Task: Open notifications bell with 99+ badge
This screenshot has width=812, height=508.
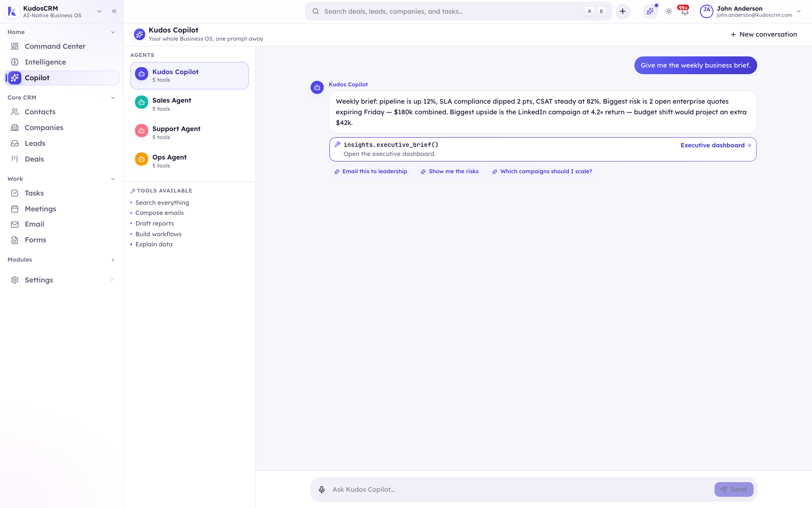Action: [685, 11]
